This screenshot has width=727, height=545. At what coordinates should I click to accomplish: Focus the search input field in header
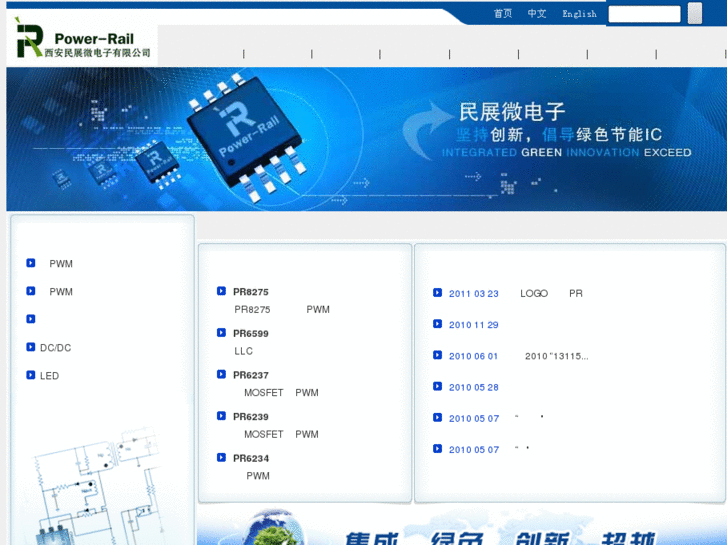[644, 14]
